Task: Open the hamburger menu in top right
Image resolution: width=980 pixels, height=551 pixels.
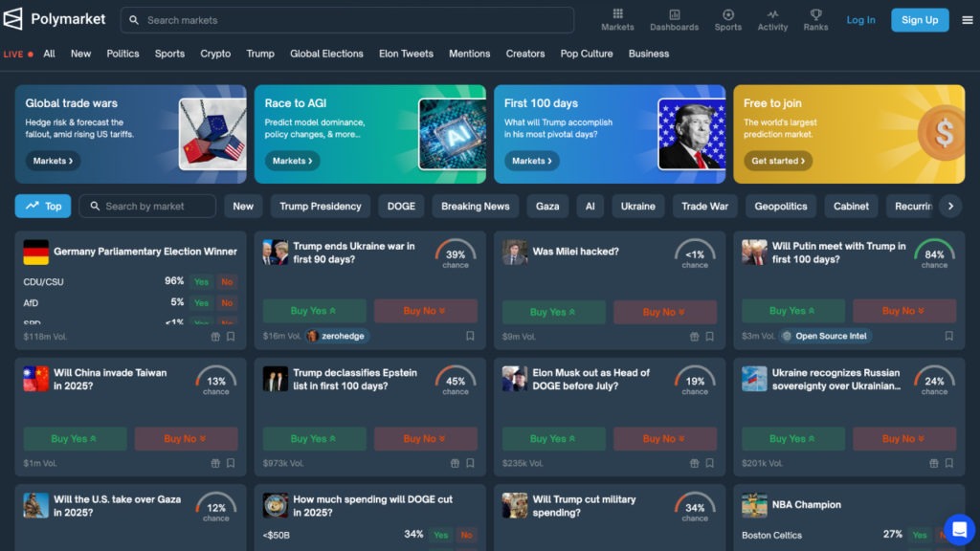Action: point(967,20)
